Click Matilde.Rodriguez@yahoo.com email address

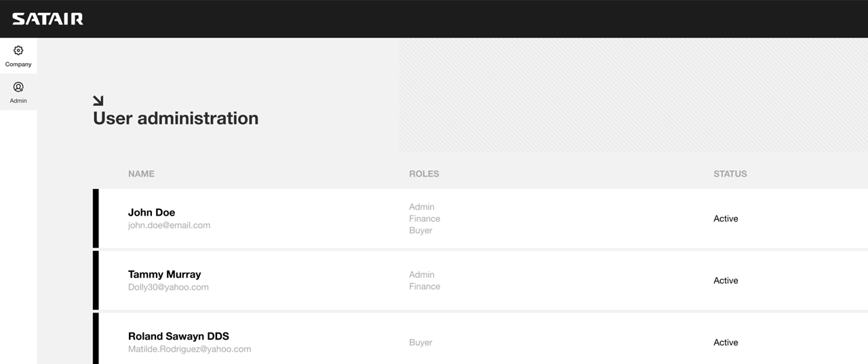pos(189,349)
